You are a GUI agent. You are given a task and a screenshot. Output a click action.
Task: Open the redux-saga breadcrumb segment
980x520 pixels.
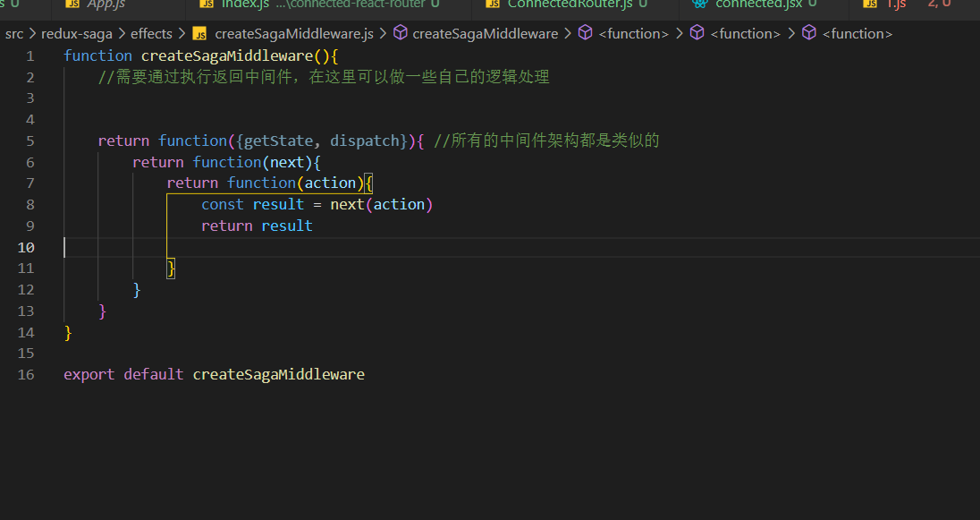point(77,33)
